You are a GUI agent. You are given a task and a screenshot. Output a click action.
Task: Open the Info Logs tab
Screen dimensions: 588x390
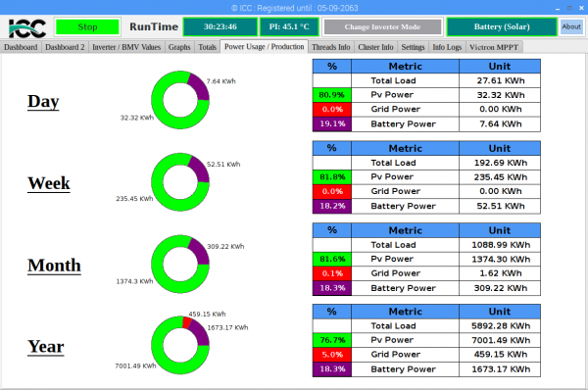447,47
